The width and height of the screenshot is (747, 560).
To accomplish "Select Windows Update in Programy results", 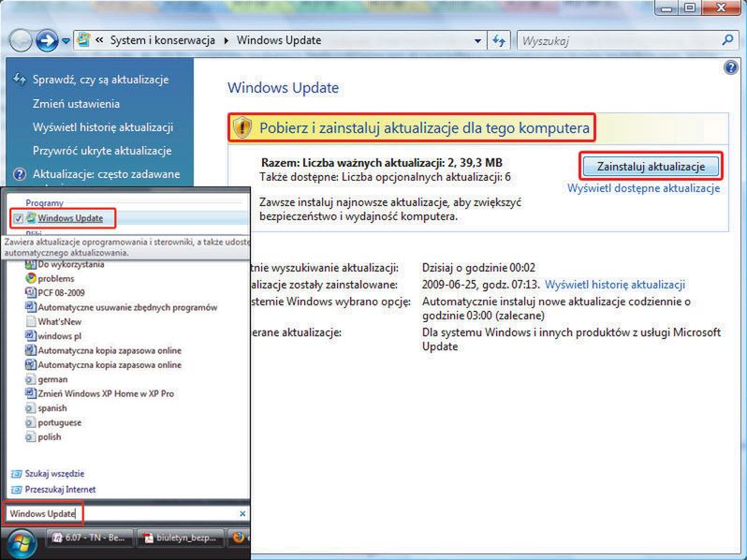I will click(x=70, y=218).
